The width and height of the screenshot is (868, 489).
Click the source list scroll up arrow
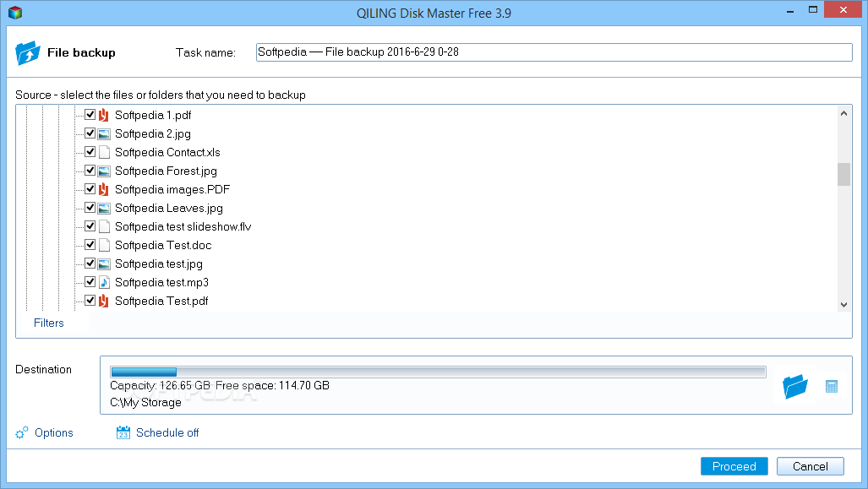tap(843, 113)
